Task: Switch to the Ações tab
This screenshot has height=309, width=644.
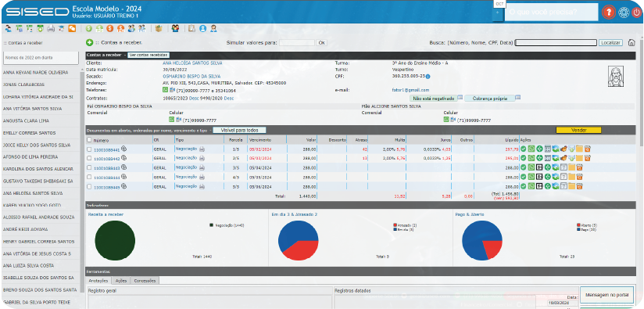Action: click(x=120, y=281)
